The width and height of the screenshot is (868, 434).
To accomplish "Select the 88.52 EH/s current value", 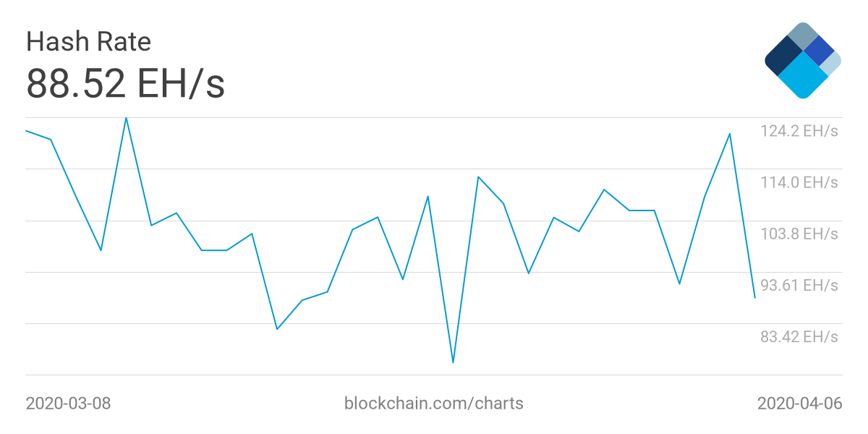I will coord(125,83).
